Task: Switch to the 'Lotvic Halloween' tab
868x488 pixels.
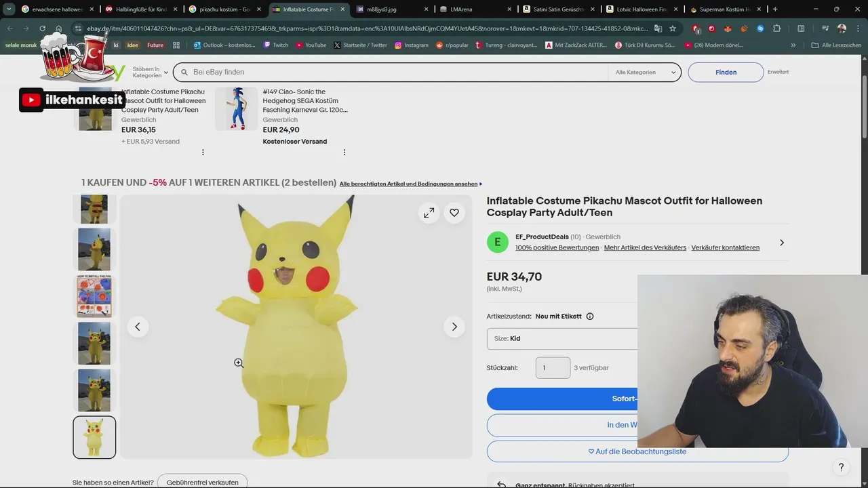Action: click(x=642, y=9)
